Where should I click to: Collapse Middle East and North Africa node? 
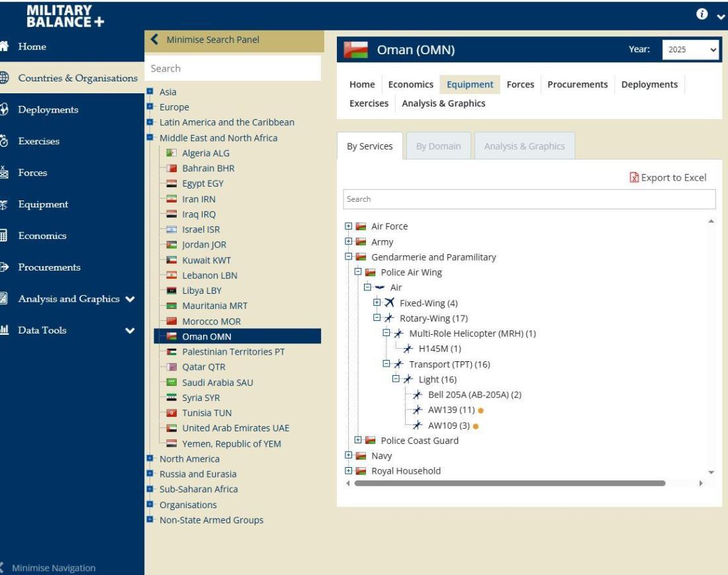coord(150,138)
